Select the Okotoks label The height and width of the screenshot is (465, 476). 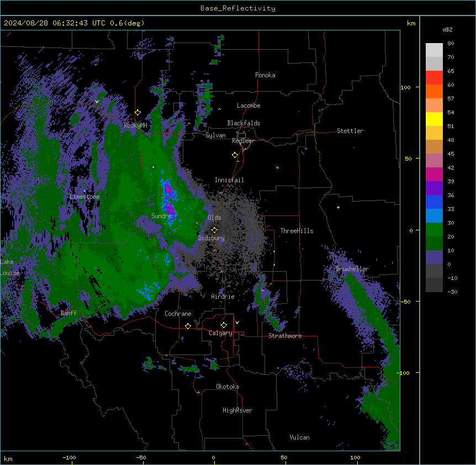228,387
